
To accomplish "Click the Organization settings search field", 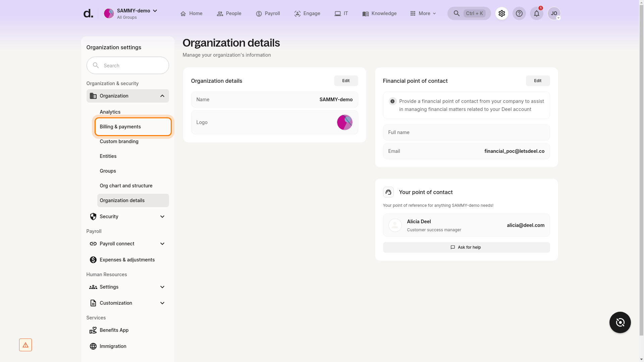I will coord(127,65).
